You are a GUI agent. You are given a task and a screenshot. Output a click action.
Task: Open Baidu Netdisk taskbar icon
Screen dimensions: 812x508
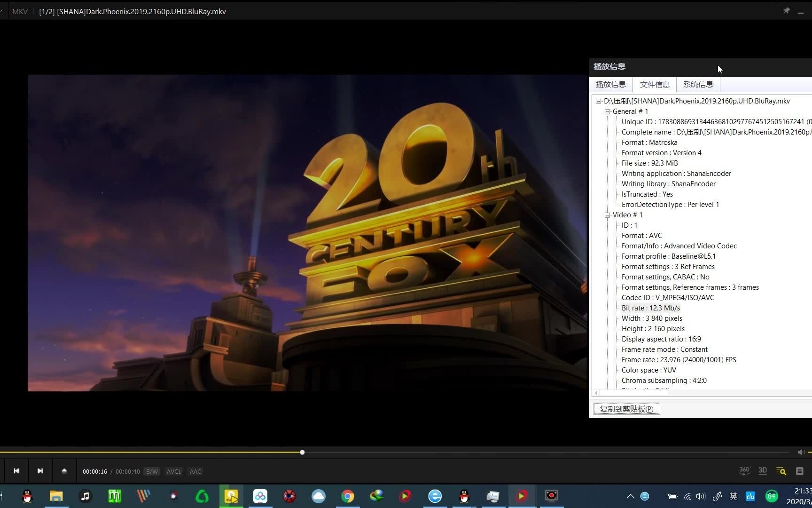(x=260, y=496)
